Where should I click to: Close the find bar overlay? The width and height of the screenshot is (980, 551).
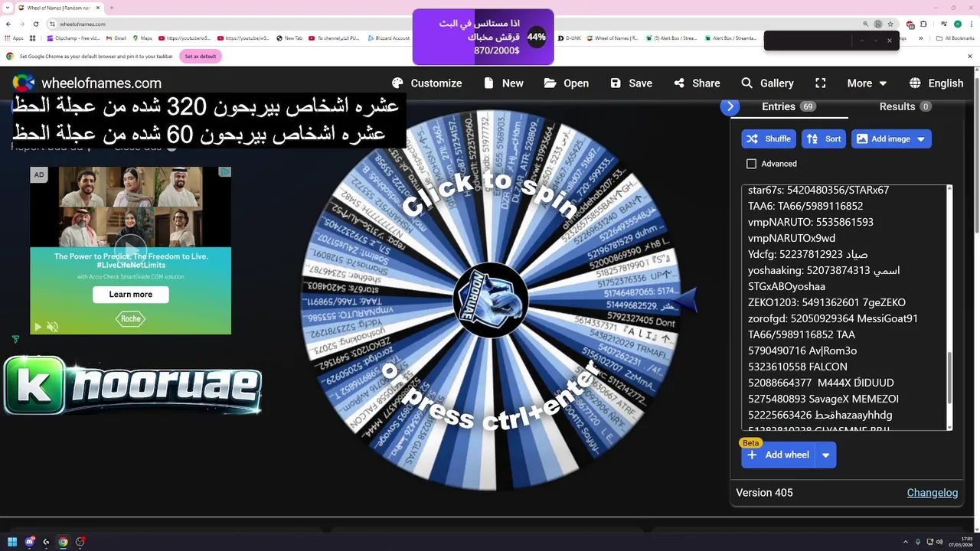tap(890, 41)
